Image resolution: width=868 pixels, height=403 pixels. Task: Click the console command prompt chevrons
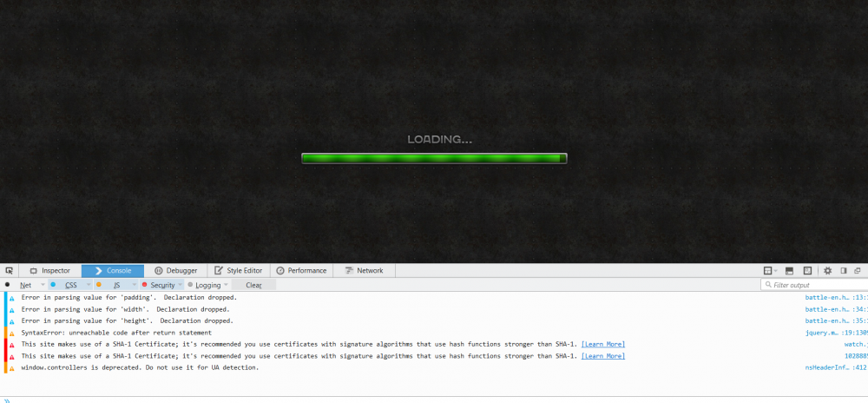point(7,400)
